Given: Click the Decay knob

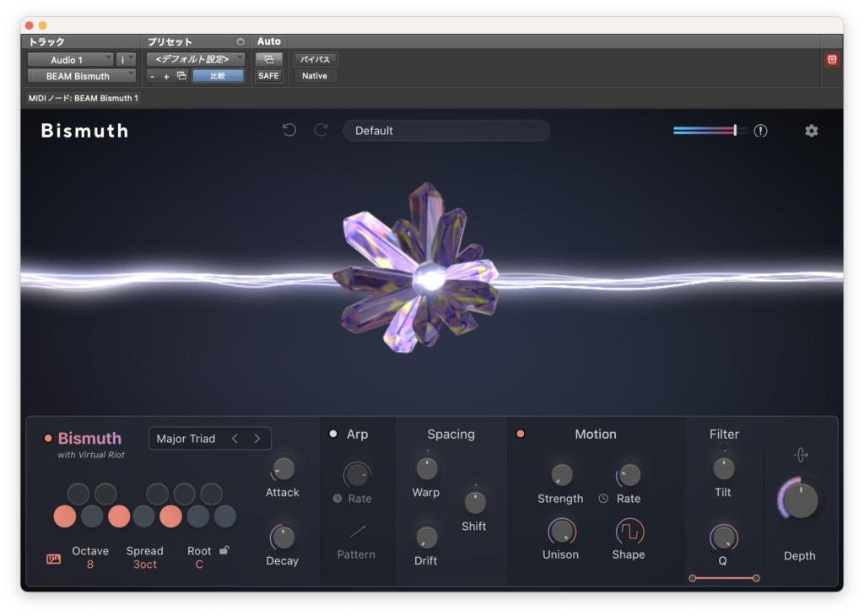Looking at the screenshot, I should tap(283, 538).
